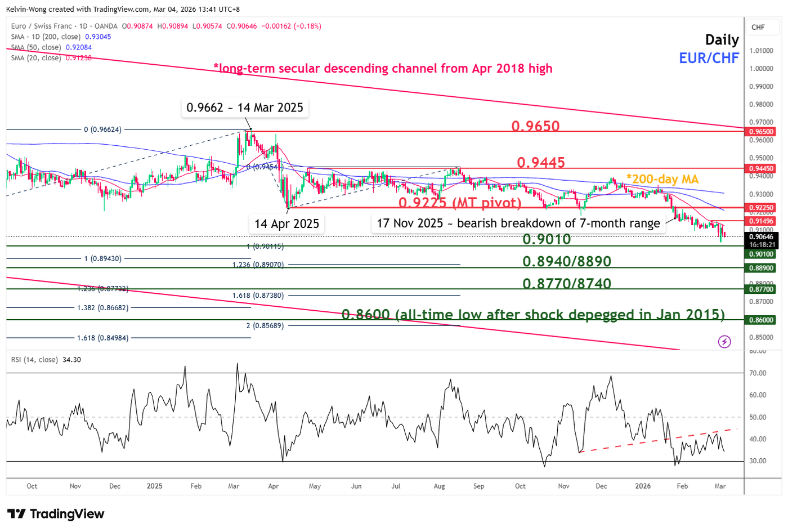
Task: Select the green 0.90100 price tag
Action: point(763,254)
